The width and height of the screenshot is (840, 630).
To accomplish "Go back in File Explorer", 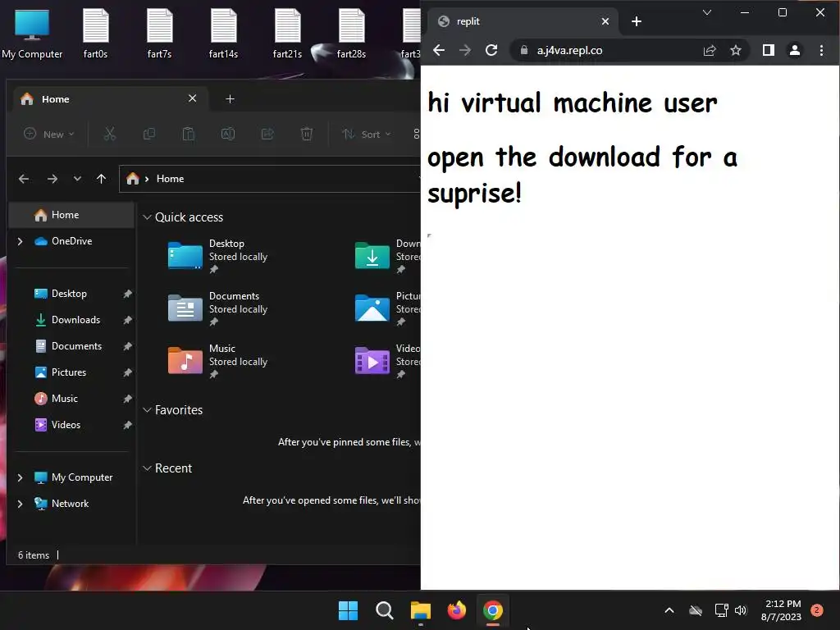I will (x=24, y=179).
